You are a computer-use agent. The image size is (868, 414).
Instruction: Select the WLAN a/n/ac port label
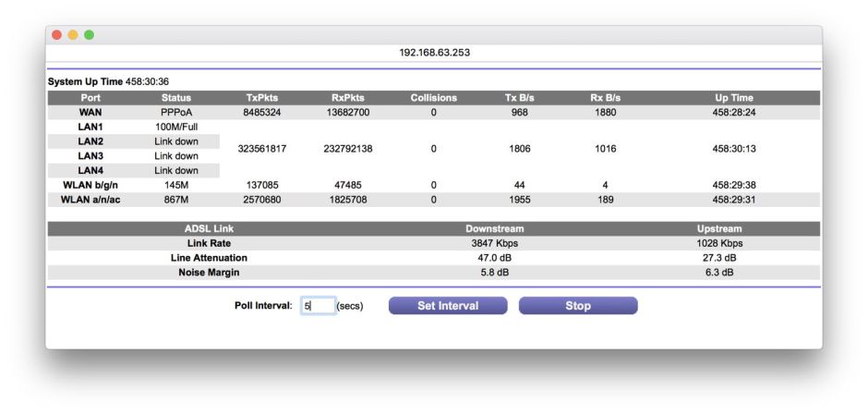[90, 200]
